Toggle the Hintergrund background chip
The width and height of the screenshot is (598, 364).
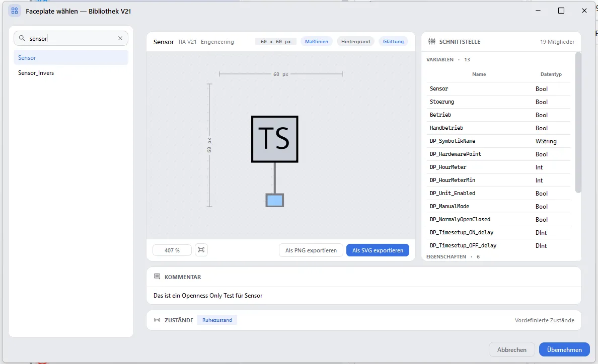[355, 42]
